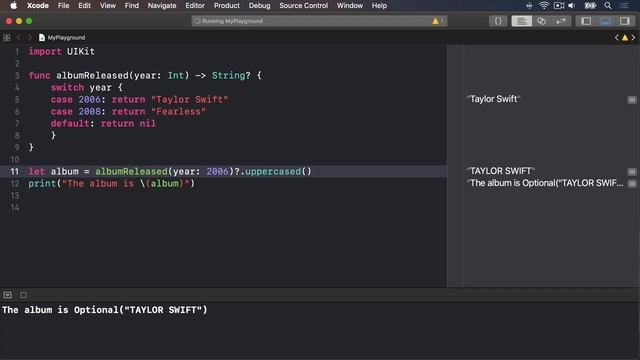Screen dimensions: 640x360
Task: Click the Running MyPlayground activity view
Action: coord(319,21)
